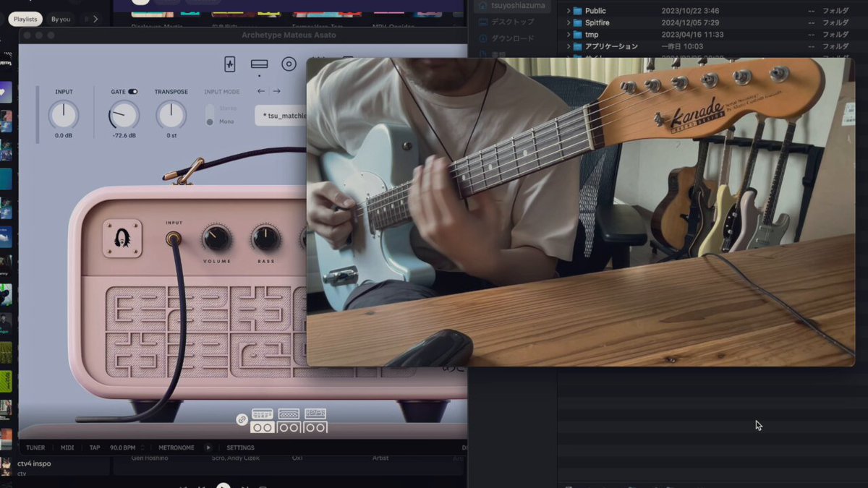The height and width of the screenshot is (488, 868).
Task: Open tsuyoshiazuma home in Finder sidebar
Action: pos(514,6)
